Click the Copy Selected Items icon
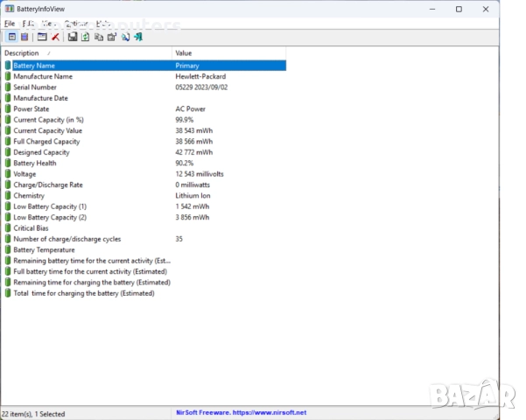This screenshot has height=420, width=526. click(x=98, y=37)
